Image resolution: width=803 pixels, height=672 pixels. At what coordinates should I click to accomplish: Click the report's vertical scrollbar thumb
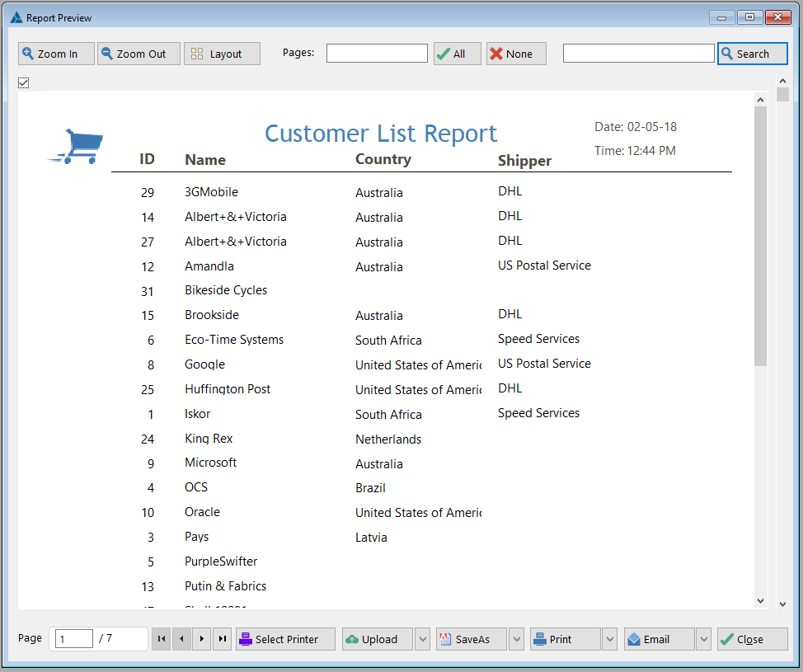click(760, 235)
